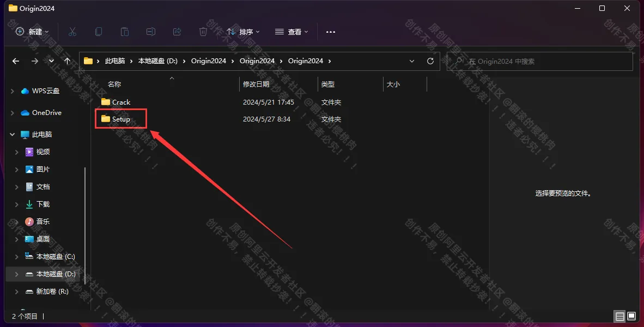Click the Paste clipboard icon
The width and height of the screenshot is (644, 327).
[x=124, y=32]
